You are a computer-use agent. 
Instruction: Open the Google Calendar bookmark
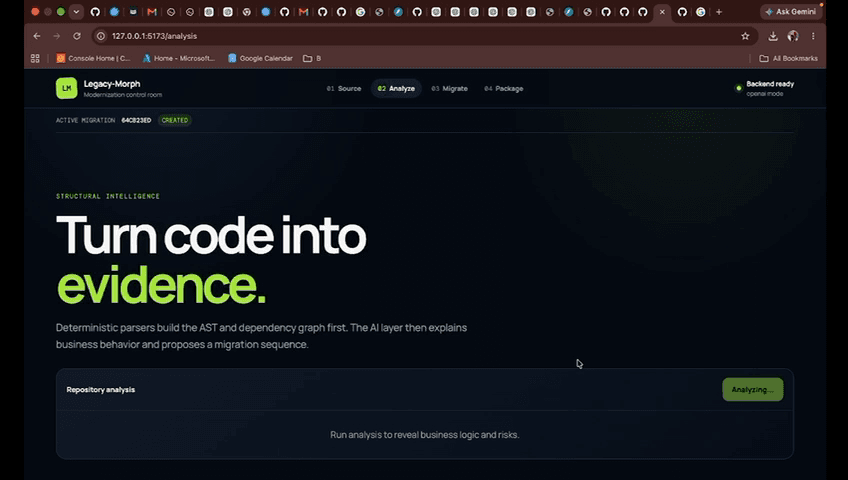coord(260,58)
